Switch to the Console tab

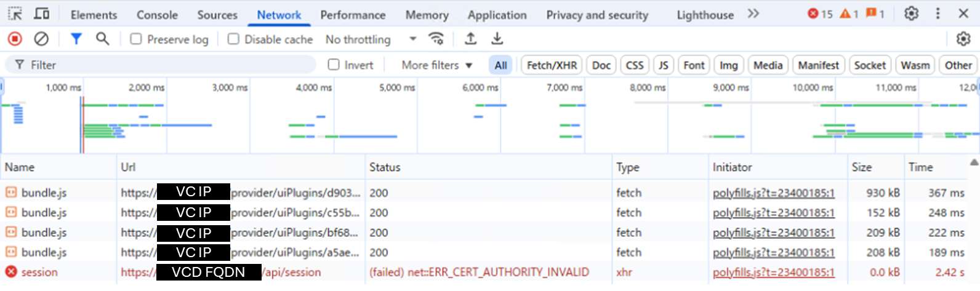[x=157, y=15]
